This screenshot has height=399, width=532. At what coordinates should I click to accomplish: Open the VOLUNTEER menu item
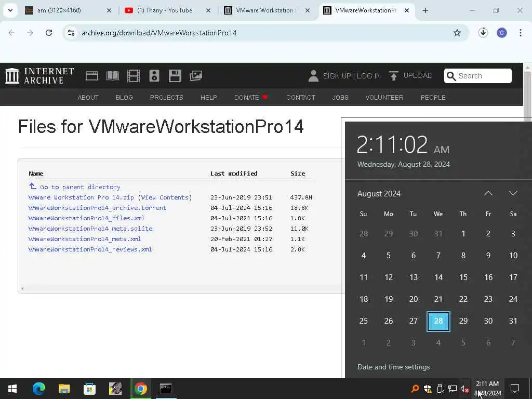pos(384,97)
